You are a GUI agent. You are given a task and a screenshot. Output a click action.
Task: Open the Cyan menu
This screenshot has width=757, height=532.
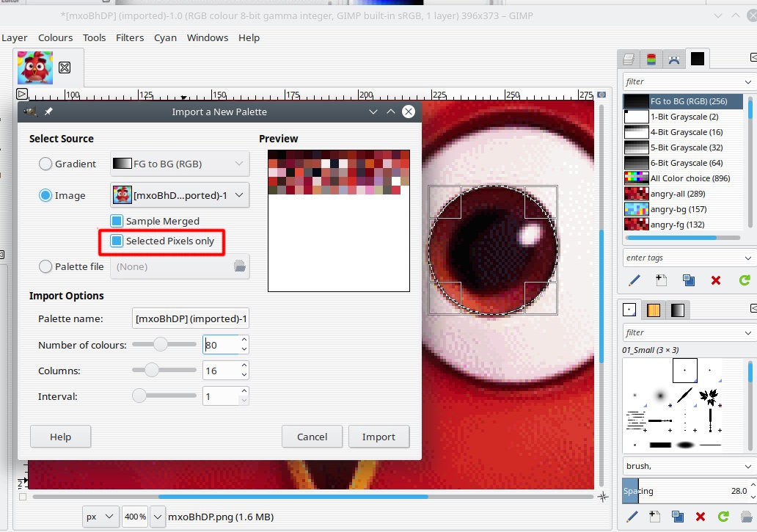[165, 37]
